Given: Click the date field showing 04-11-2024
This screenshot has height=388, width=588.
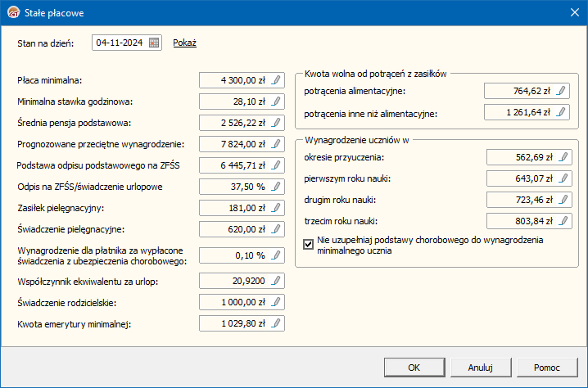Looking at the screenshot, I should 127,43.
